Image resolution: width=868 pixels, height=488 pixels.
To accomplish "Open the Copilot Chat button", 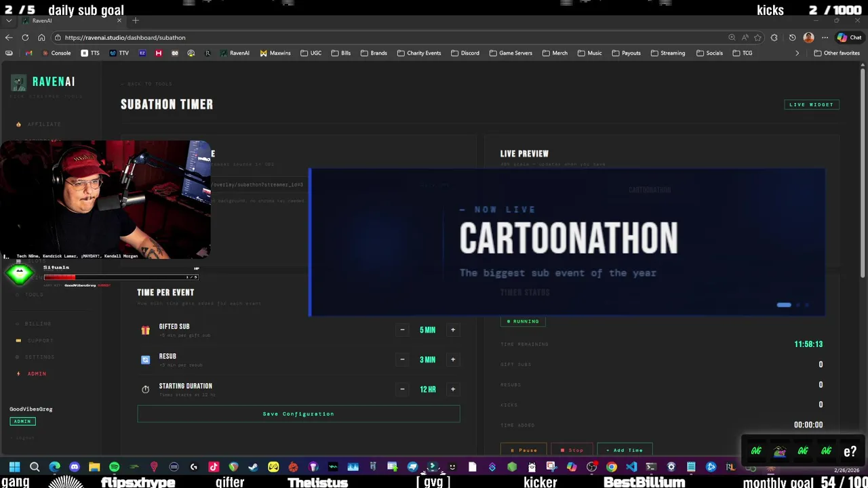I will (x=849, y=37).
